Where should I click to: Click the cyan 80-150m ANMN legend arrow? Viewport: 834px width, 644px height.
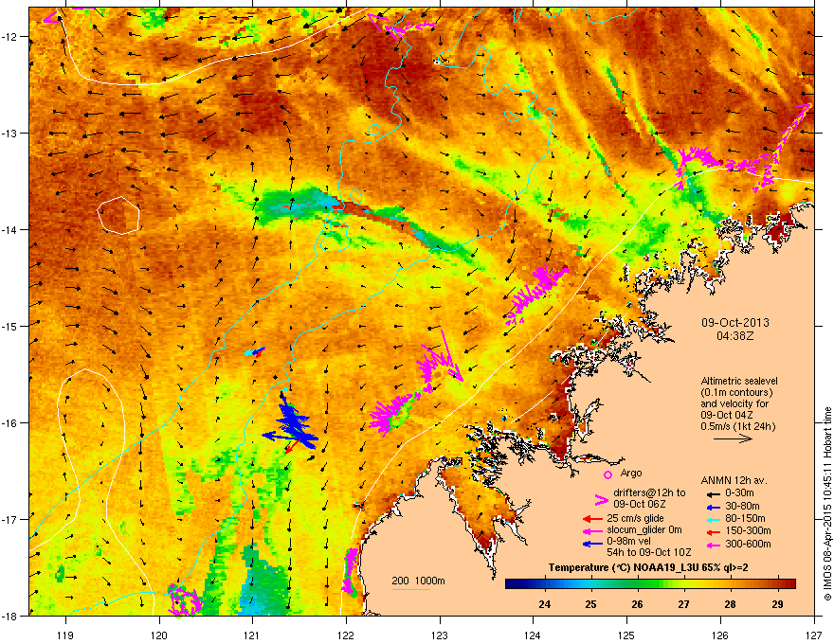714,519
